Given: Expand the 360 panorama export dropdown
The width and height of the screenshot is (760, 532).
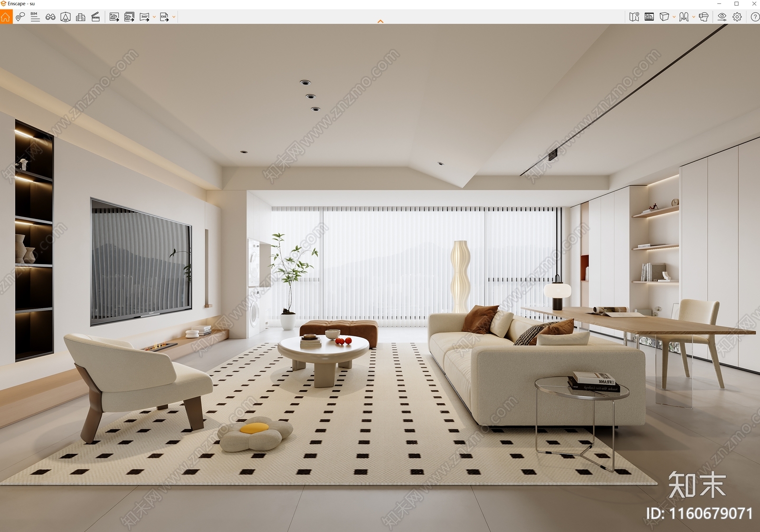Looking at the screenshot, I should pyautogui.click(x=154, y=17).
